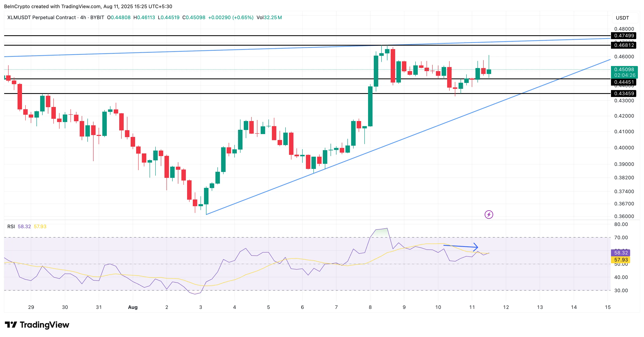Click the 11 date label on time axis
Screen dimensions: 644x337
pyautogui.click(x=472, y=307)
